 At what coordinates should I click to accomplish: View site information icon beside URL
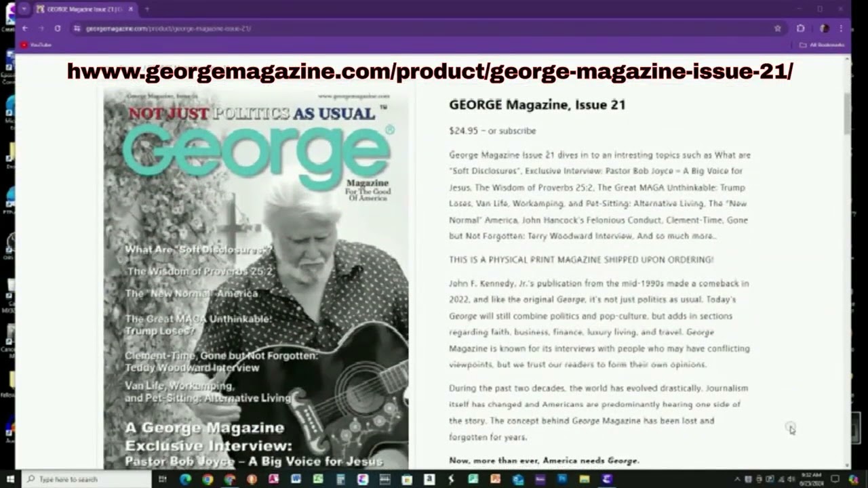click(x=77, y=28)
